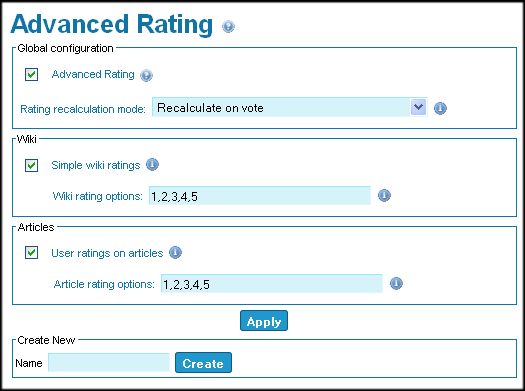
Task: Click the Apply button
Action: [264, 321]
